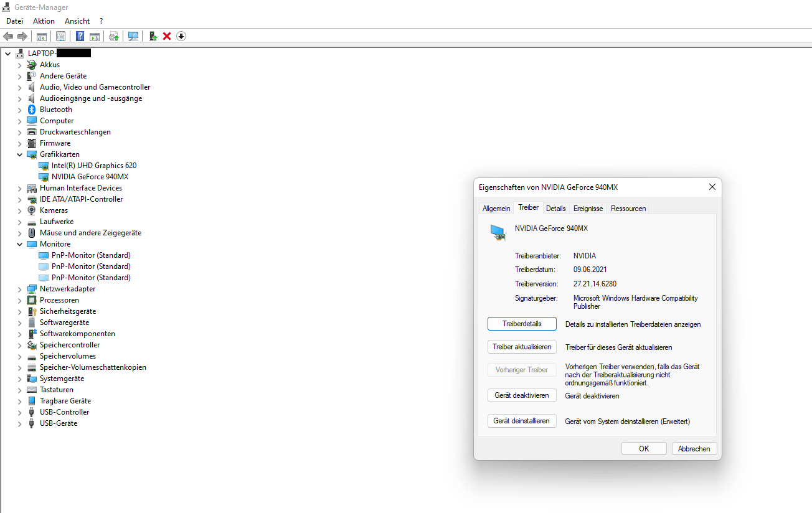
Task: Click the Firmware category icon
Action: 32,143
